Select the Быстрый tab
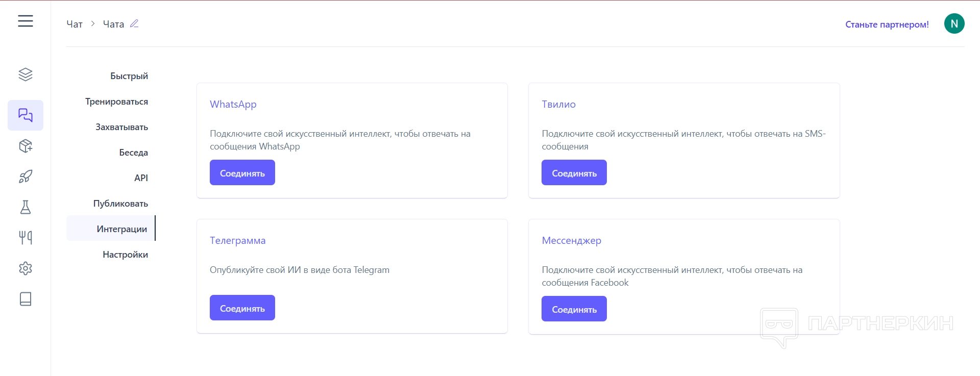Screen dimensions: 980x376 (129, 76)
